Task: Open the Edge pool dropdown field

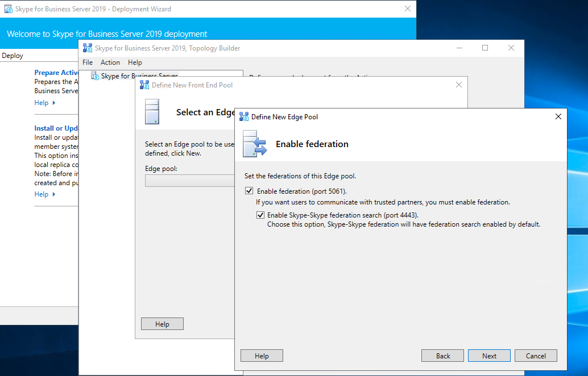Action: pyautogui.click(x=190, y=181)
